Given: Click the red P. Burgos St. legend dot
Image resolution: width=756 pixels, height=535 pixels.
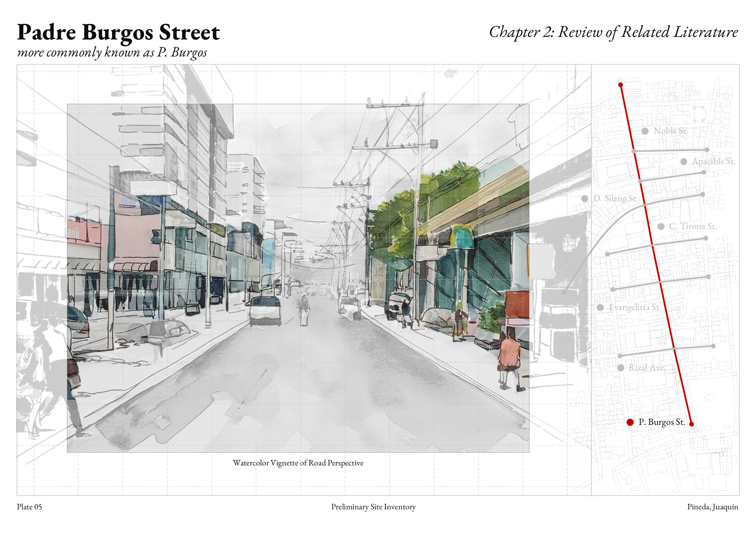Looking at the screenshot, I should point(630,422).
